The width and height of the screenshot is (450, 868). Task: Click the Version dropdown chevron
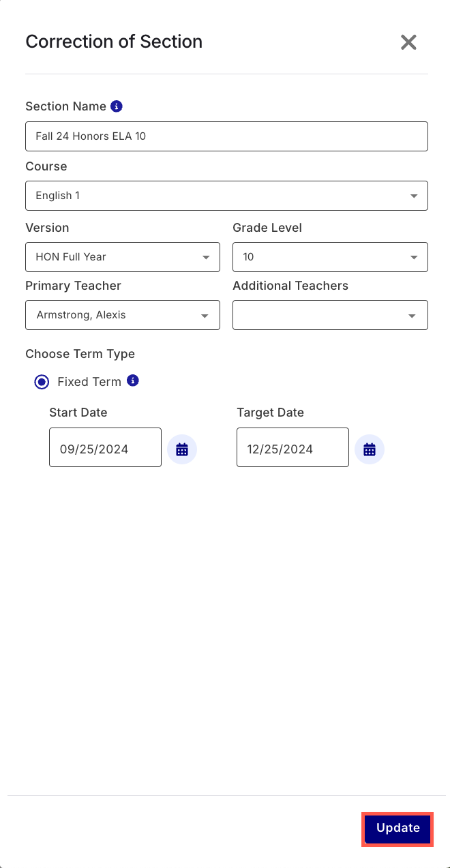[x=206, y=257]
